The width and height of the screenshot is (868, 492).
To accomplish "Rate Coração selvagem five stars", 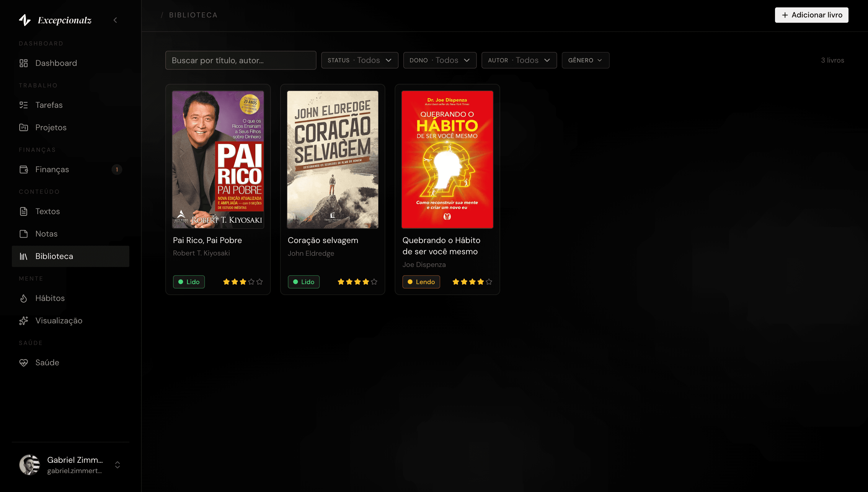I will point(374,281).
